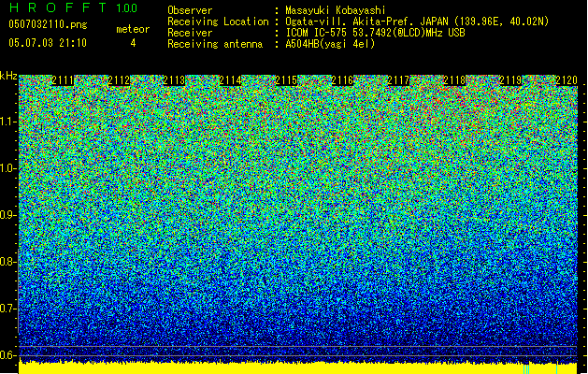
Task: Click the Receiver label
Action: tap(190, 33)
